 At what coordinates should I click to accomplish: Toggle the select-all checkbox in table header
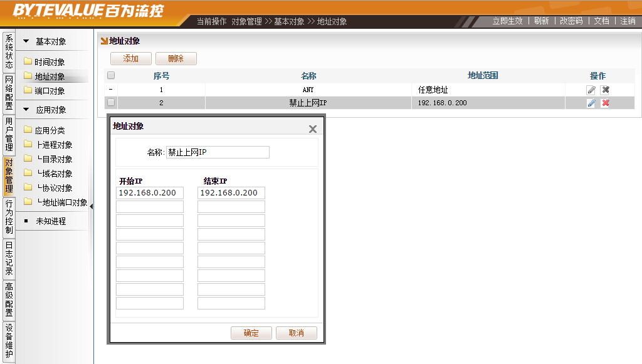(111, 75)
